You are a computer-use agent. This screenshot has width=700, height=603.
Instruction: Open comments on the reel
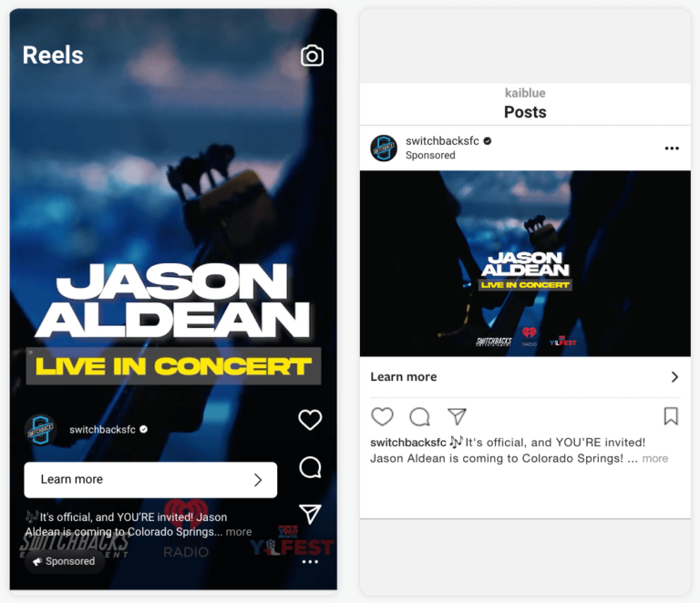(310, 467)
